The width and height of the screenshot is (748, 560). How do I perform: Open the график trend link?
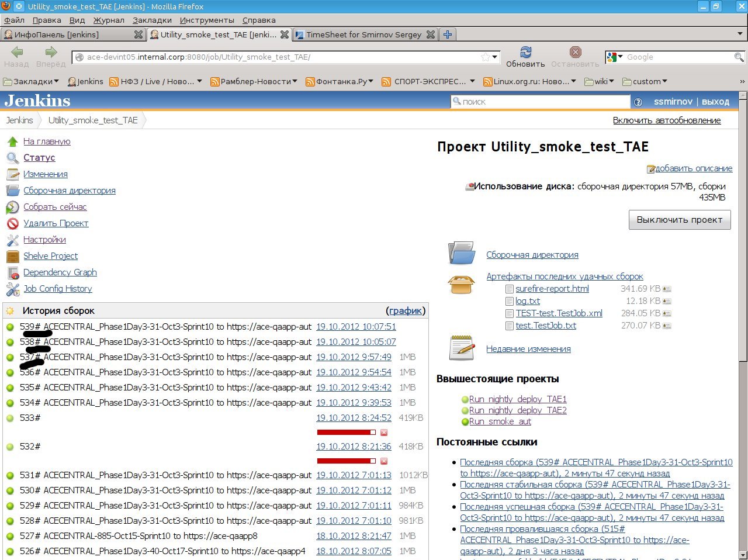click(x=406, y=311)
